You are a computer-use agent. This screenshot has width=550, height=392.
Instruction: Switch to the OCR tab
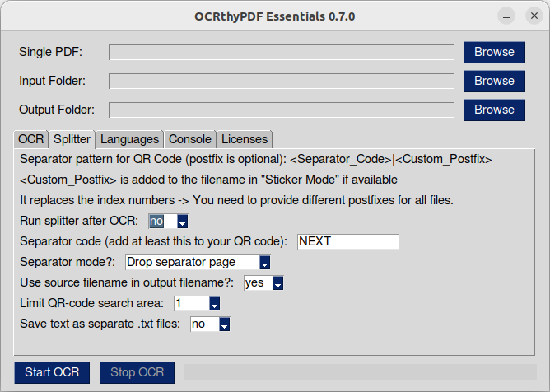(x=30, y=139)
